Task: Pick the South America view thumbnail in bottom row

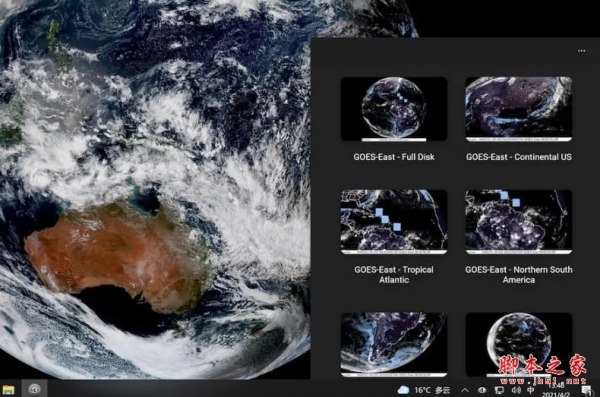Action: [x=394, y=345]
